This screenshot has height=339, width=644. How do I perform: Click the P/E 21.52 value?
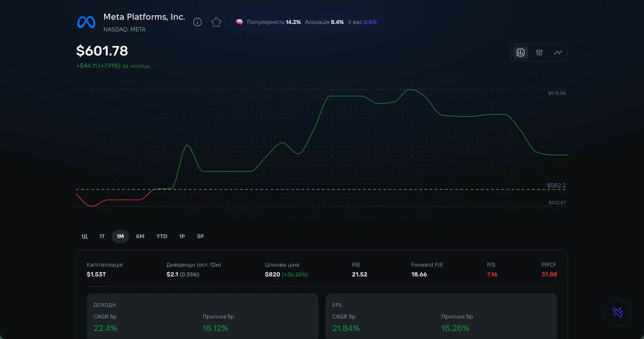point(360,274)
